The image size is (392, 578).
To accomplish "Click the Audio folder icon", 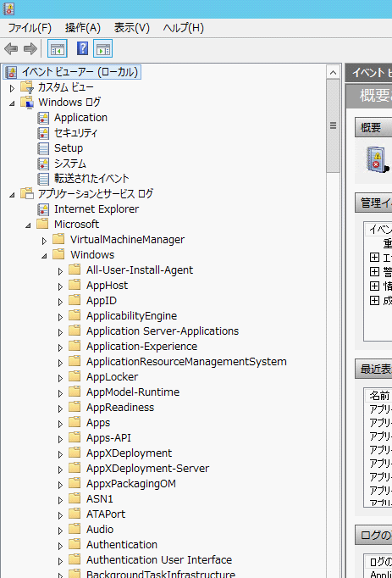I will (75, 530).
